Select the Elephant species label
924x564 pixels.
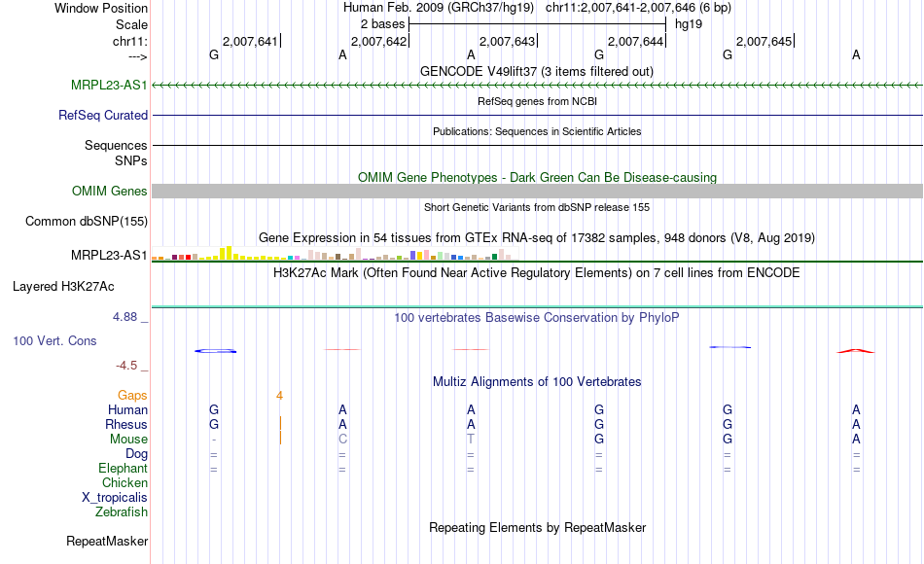coord(123,469)
